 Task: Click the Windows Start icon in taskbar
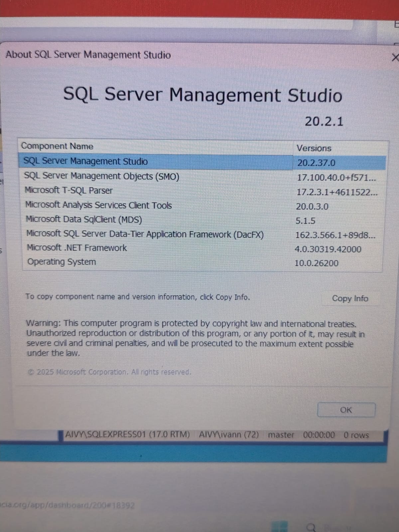(x=279, y=527)
